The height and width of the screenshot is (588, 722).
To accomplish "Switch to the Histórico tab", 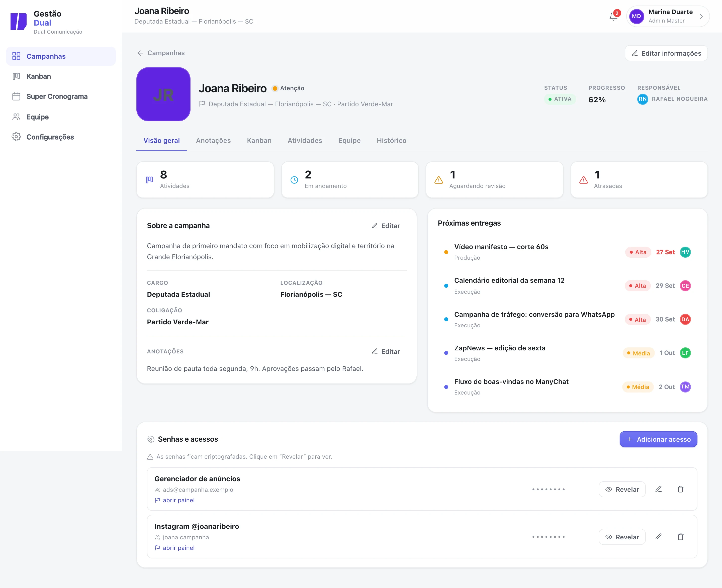I will tap(391, 141).
